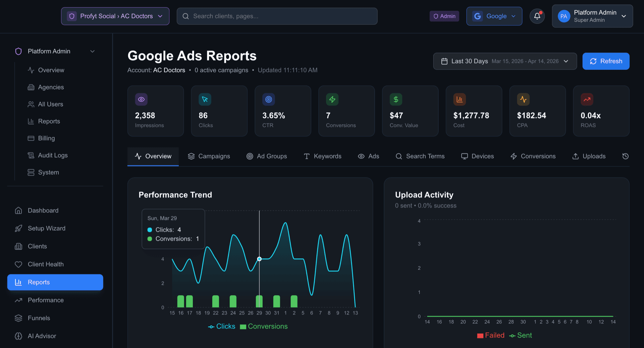Toggle Conversions series in Performance legend
Screen dimensions: 644x348
(x=264, y=327)
